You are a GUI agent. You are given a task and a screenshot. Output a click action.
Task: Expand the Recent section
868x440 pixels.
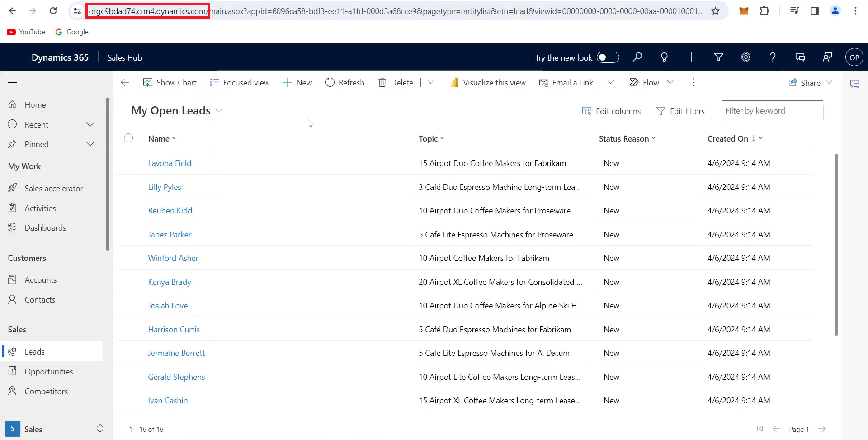(90, 124)
